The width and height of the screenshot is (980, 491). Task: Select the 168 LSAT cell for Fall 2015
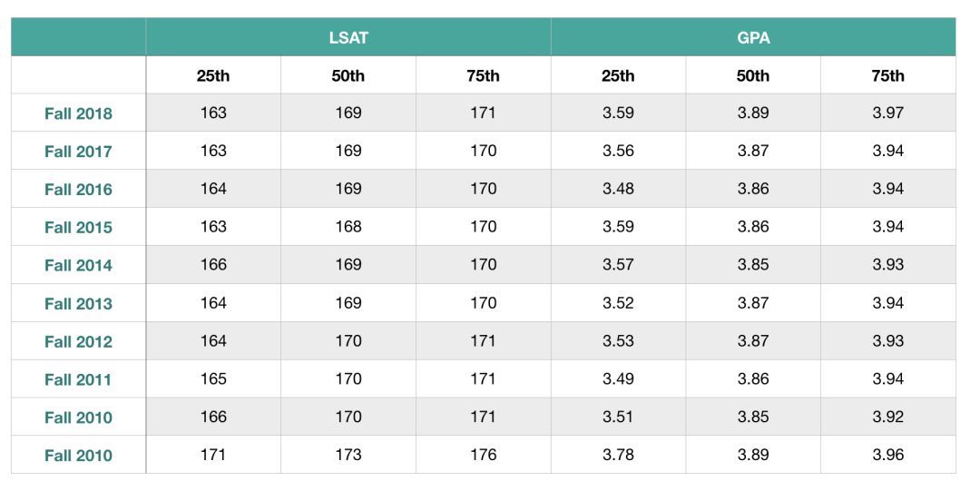[348, 227]
